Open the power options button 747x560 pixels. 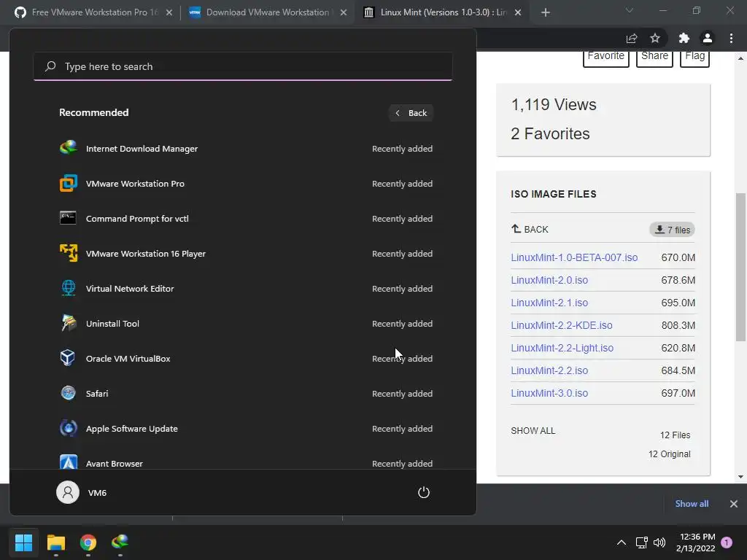coord(424,492)
